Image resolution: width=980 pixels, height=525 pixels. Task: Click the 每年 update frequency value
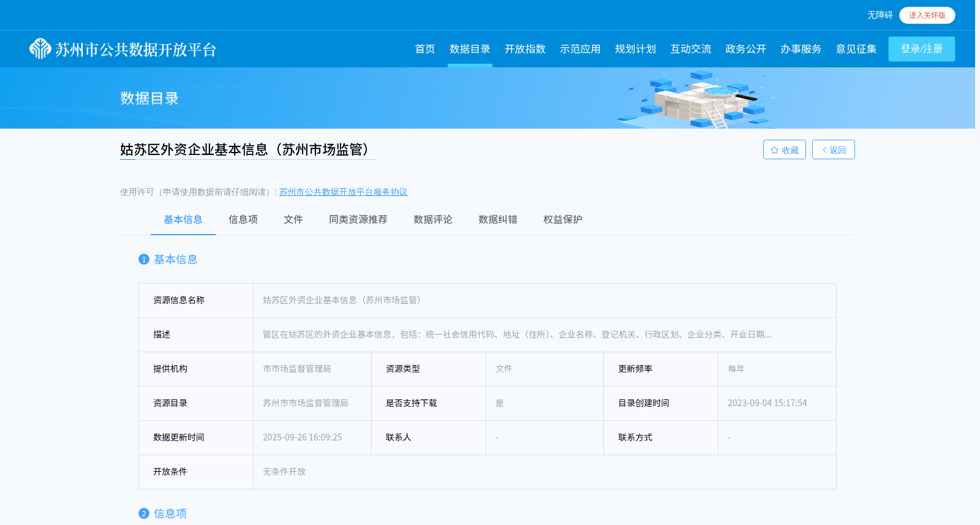[x=736, y=369]
